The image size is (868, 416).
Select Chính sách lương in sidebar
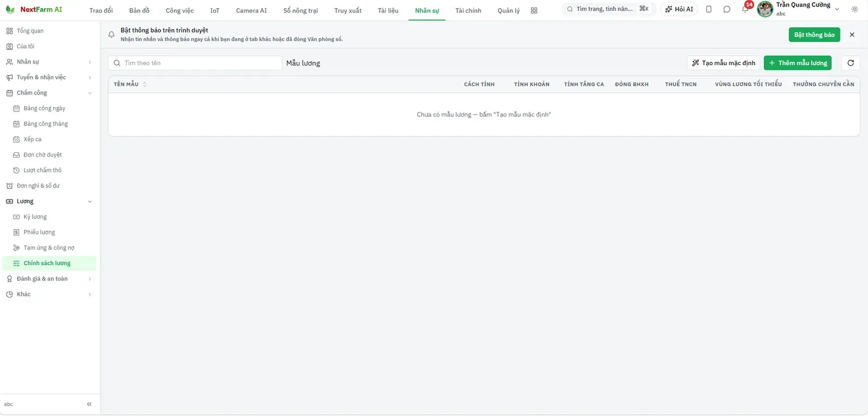[50, 263]
